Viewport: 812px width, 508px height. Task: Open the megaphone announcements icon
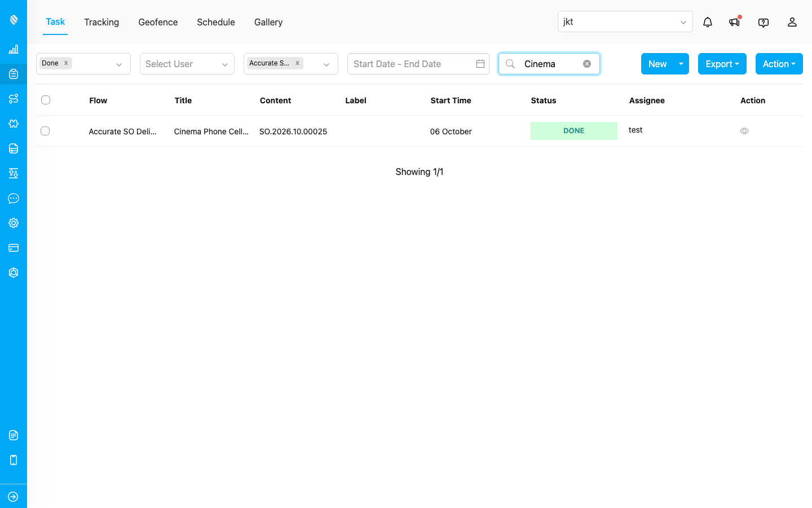point(734,22)
